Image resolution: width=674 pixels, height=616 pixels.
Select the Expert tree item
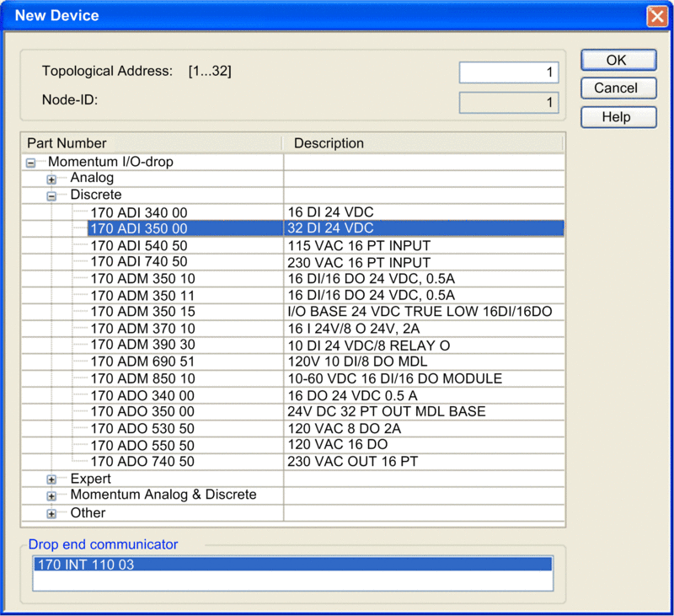point(90,479)
